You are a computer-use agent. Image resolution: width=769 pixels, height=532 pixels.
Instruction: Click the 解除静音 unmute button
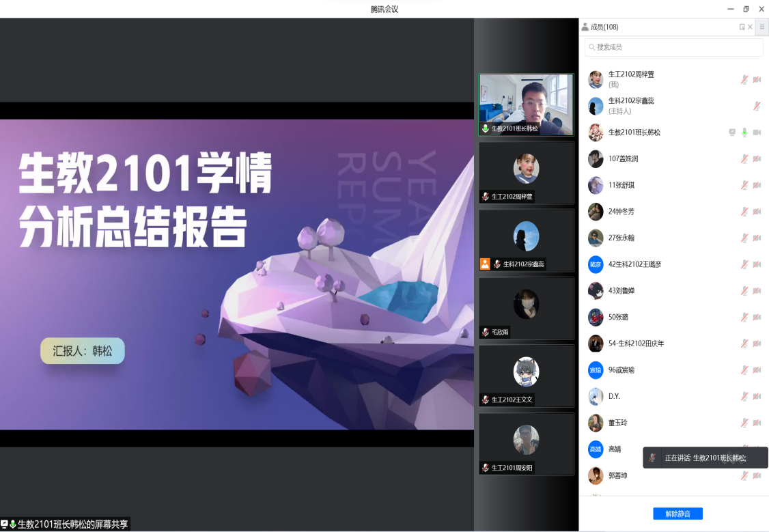677,514
